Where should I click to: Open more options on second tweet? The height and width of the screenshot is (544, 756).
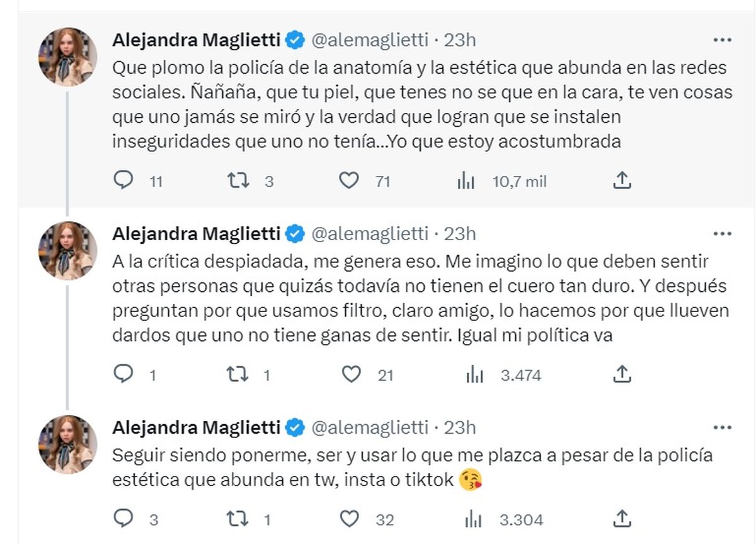(x=721, y=234)
